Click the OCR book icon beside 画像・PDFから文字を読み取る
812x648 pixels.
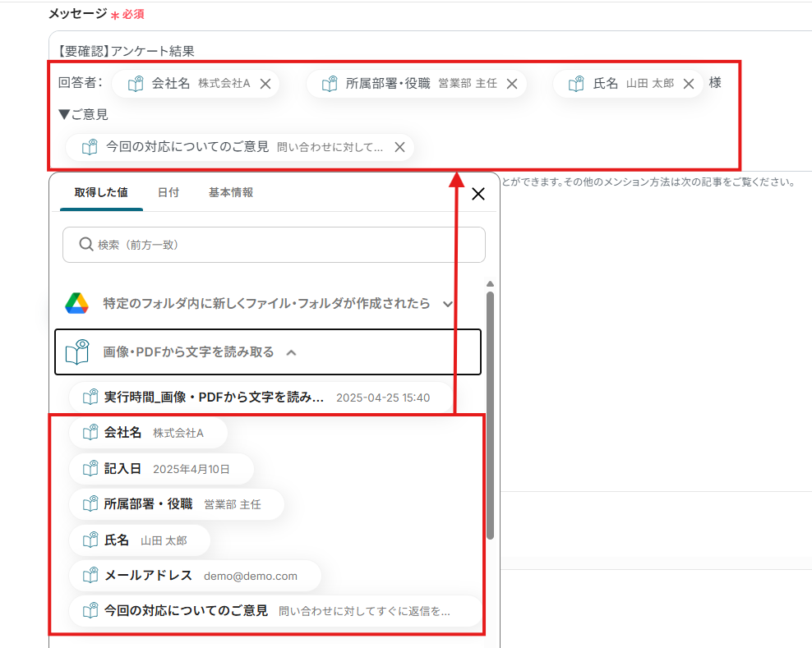(77, 352)
